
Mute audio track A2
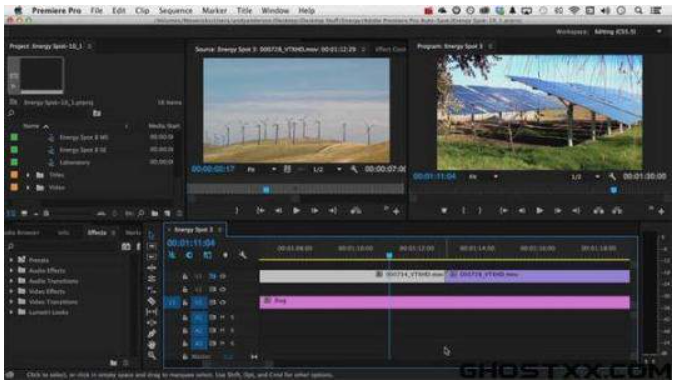coord(223,331)
